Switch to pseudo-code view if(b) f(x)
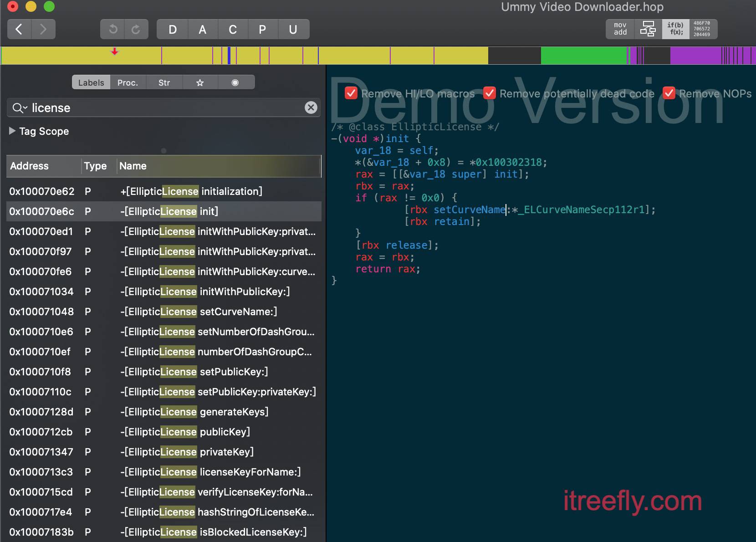This screenshot has height=542, width=756. click(x=675, y=29)
